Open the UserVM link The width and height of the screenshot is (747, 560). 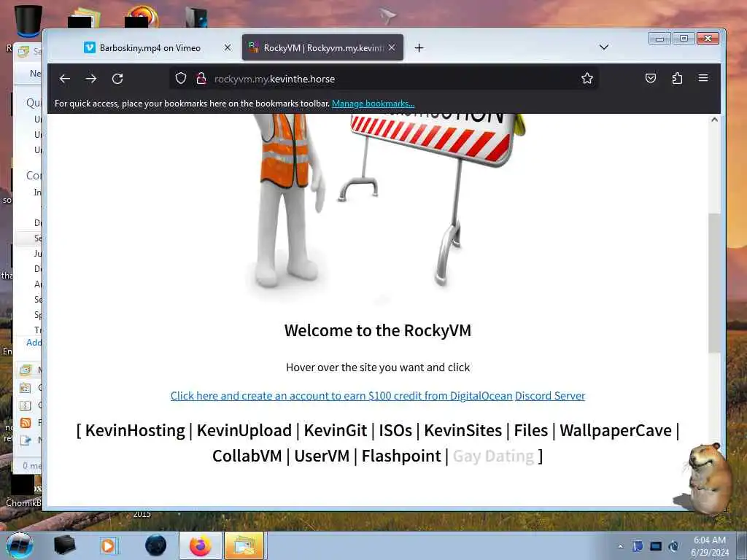[322, 456]
